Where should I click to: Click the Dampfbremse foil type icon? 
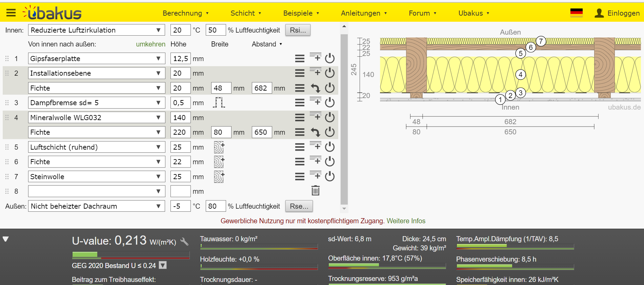coord(219,102)
